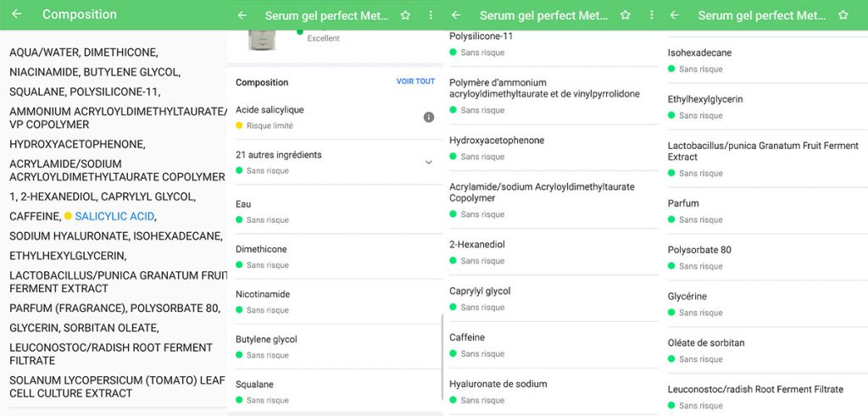The height and width of the screenshot is (416, 868).
Task: Select the Nicotinamide ingredient row
Action: tap(335, 301)
